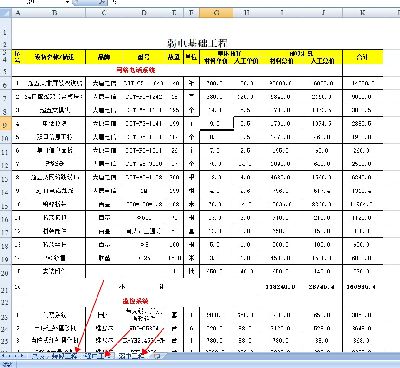Select the highlighted column G header

[x=216, y=13]
